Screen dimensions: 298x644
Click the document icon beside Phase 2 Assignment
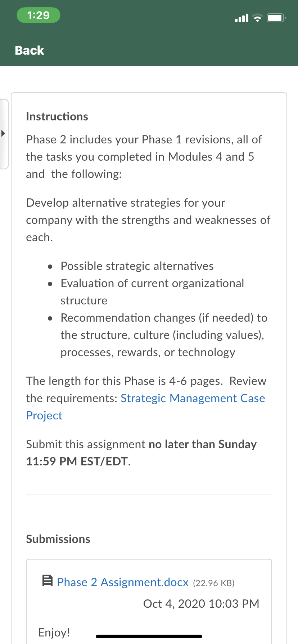point(47,581)
